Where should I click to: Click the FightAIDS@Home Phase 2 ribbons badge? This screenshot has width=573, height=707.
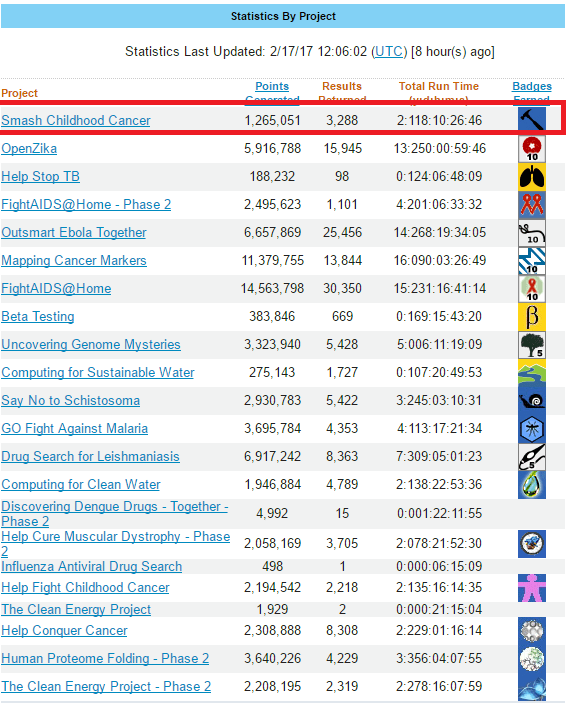(x=532, y=205)
